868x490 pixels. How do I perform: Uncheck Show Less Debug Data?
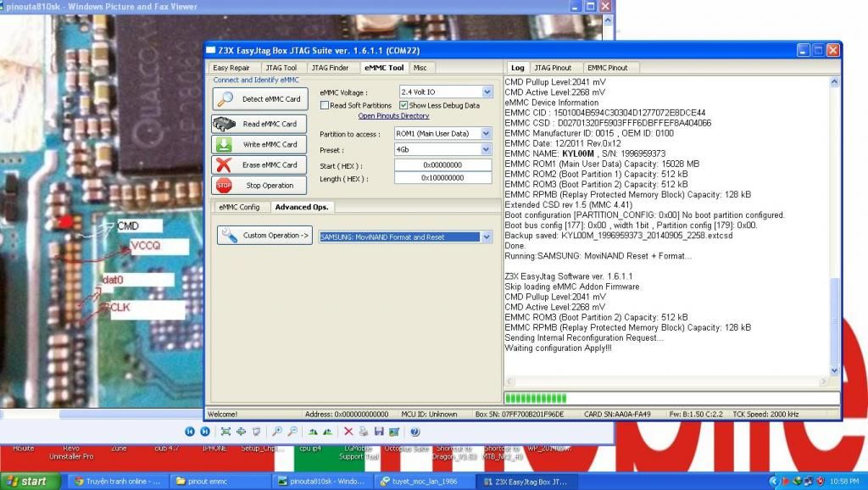tap(403, 105)
